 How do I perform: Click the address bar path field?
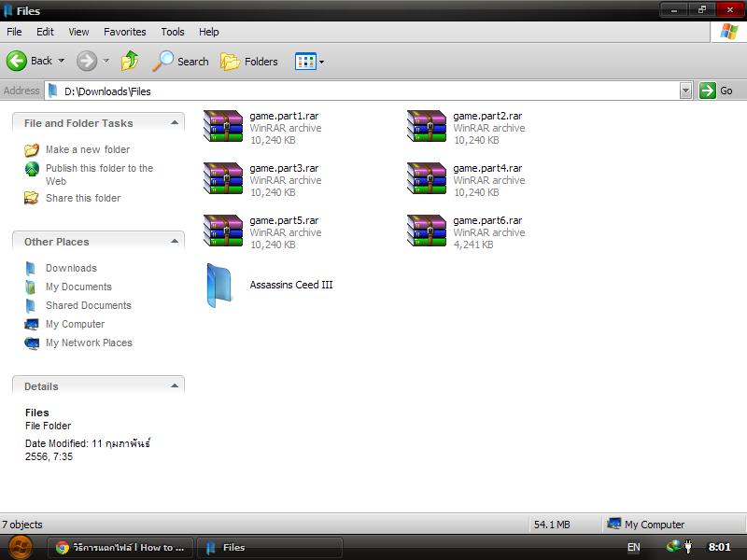[362, 91]
